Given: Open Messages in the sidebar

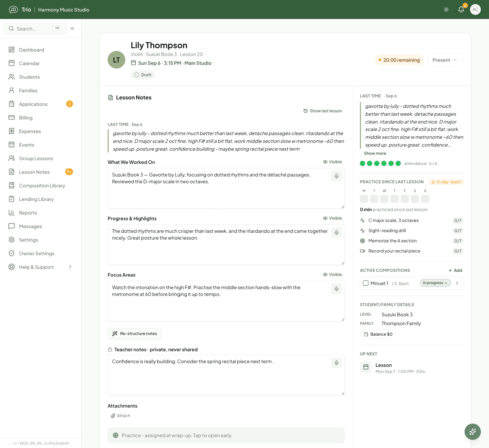Looking at the screenshot, I should 41,226.
